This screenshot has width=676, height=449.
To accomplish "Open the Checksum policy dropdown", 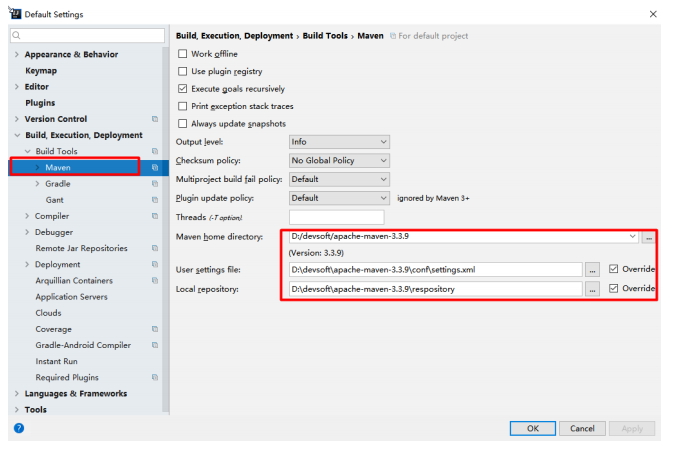I will tap(339, 160).
